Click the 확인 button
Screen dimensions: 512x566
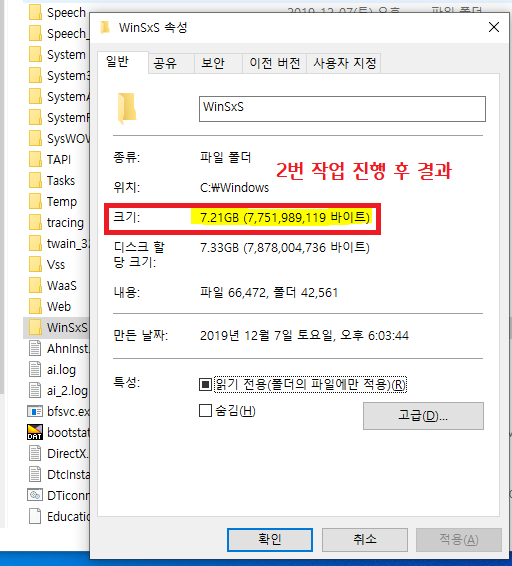click(x=270, y=540)
